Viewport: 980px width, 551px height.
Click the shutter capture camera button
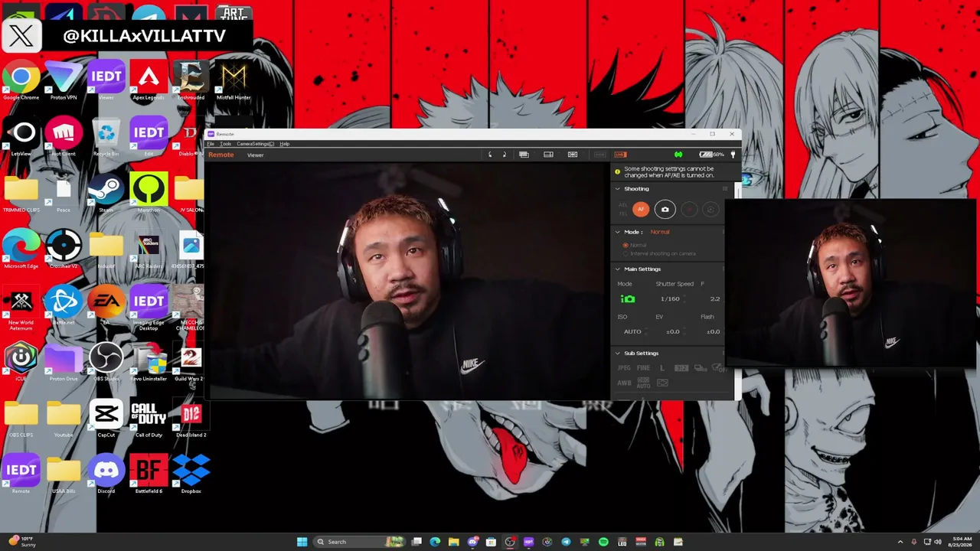pos(665,210)
